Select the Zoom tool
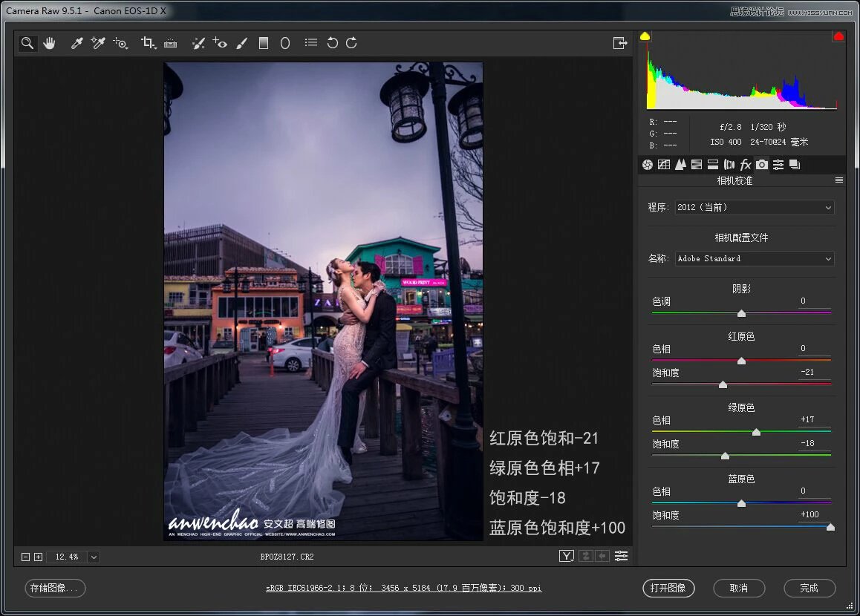860x616 pixels. click(27, 43)
